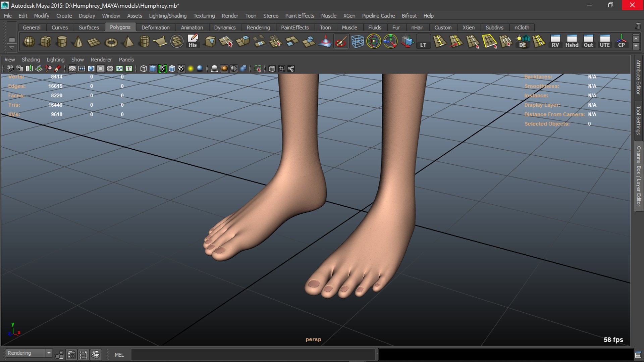The height and width of the screenshot is (362, 644).
Task: Click the Isolate Select icon in panel toolbar
Action: (x=258, y=69)
